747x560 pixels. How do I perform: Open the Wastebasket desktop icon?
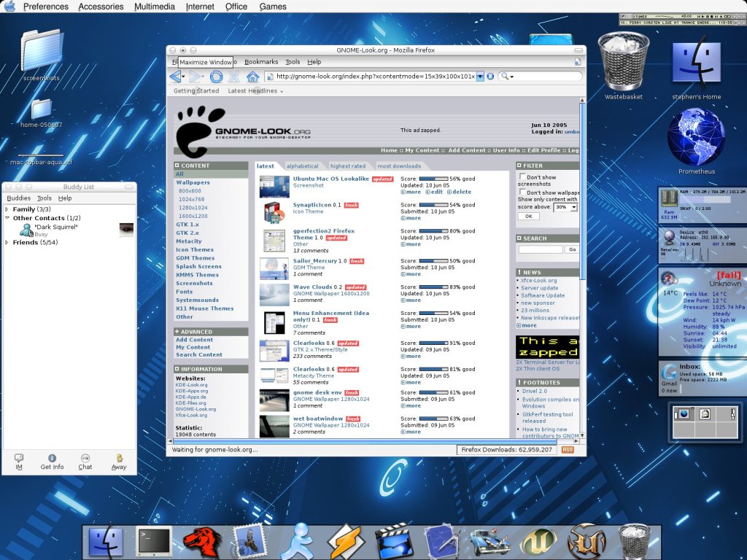pyautogui.click(x=623, y=65)
